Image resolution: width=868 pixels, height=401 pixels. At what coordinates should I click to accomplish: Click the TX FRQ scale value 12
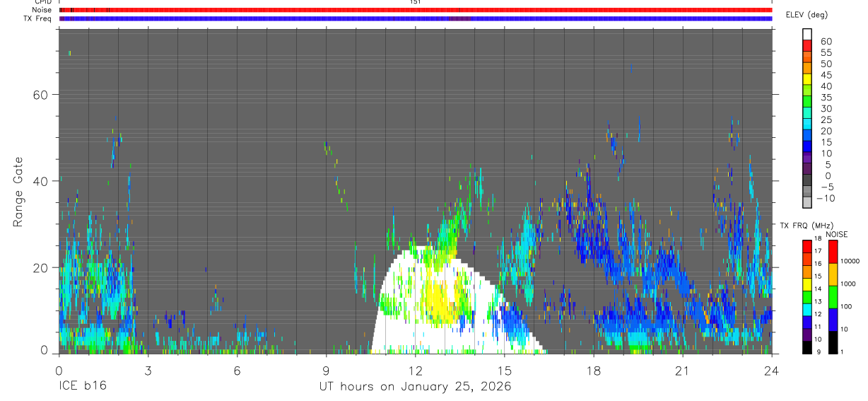pos(818,314)
